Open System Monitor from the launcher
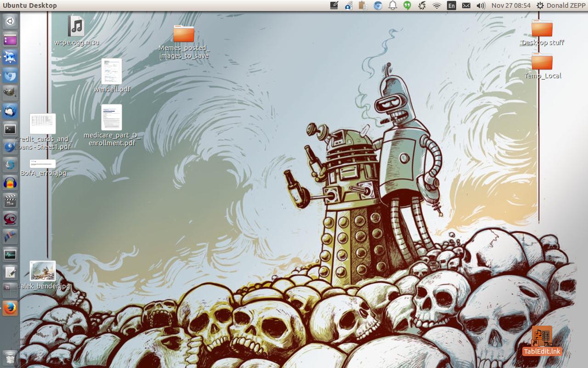The image size is (588, 368). click(10, 254)
